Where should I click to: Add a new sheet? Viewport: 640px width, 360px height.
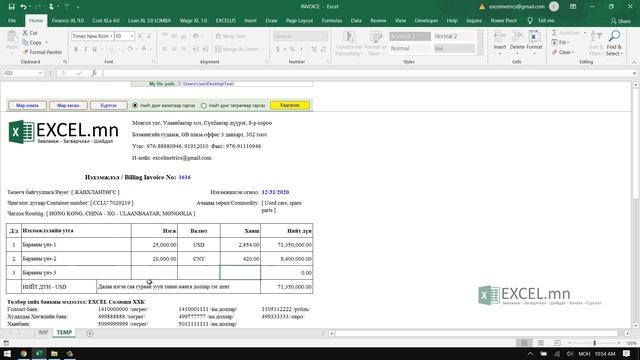pyautogui.click(x=90, y=333)
